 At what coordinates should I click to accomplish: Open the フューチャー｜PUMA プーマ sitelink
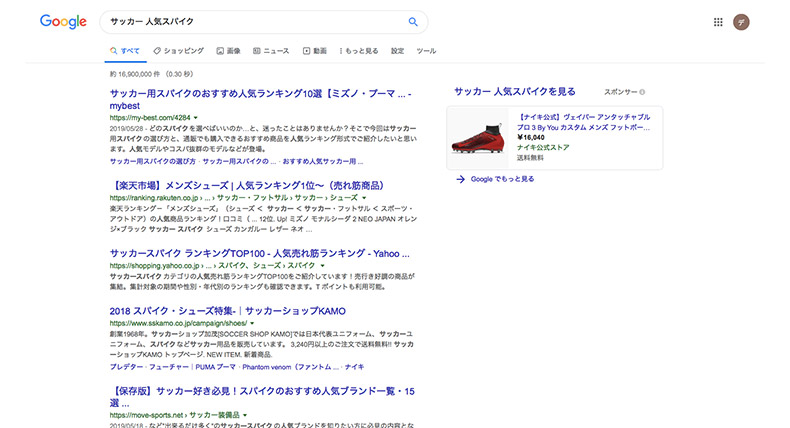192,367
